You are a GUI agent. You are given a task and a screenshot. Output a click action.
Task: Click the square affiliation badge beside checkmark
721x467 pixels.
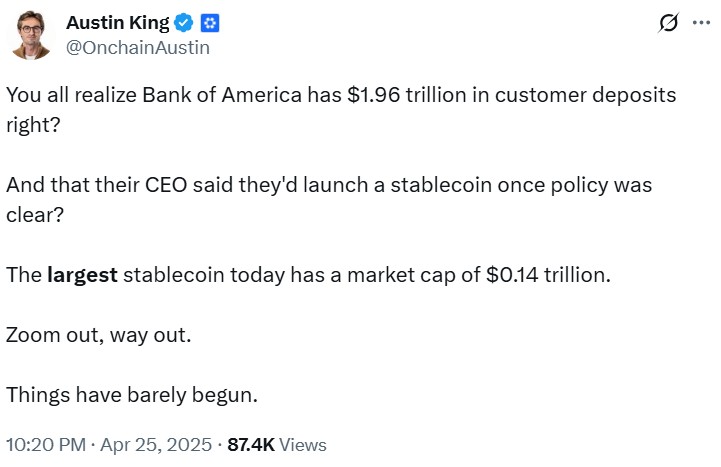coord(210,24)
